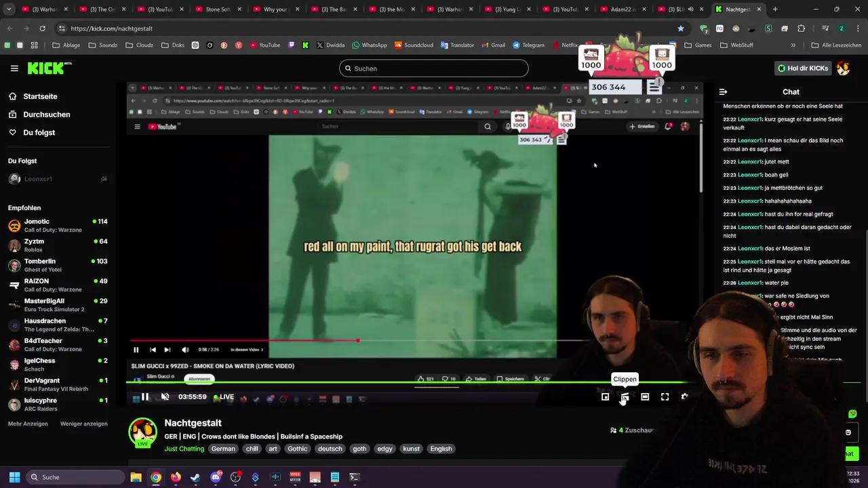Open the Games bookmarks folder

click(x=698, y=45)
